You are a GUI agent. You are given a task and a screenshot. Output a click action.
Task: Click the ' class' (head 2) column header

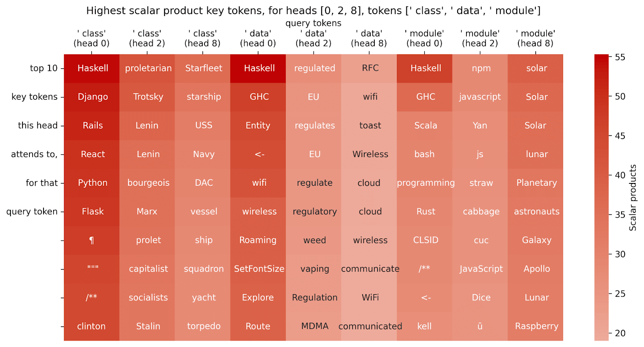[147, 38]
